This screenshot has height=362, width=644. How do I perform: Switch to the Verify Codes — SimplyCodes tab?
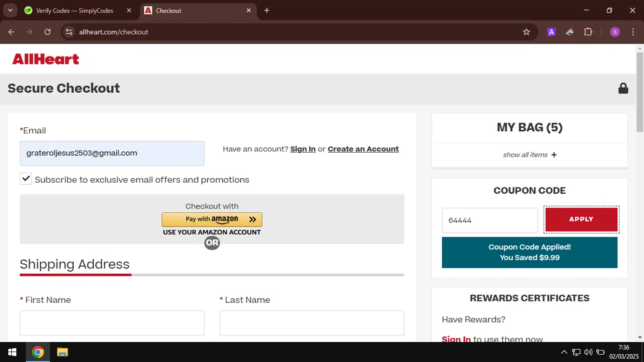click(x=75, y=10)
